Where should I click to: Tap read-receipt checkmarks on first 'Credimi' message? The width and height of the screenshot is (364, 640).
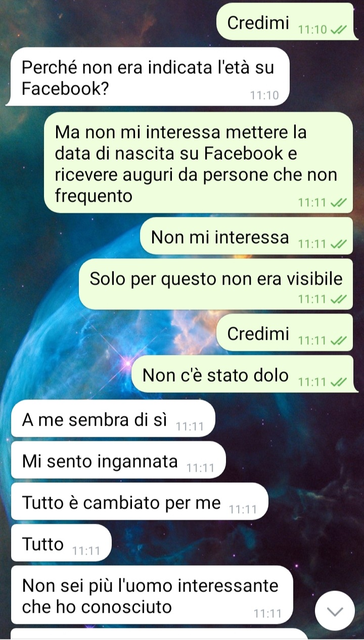click(338, 30)
